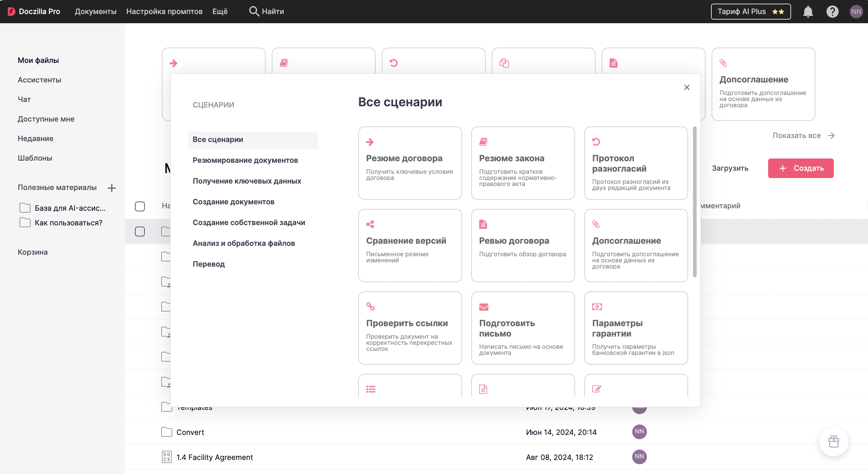The height and width of the screenshot is (474, 868).
Task: Click the Резюме закона book icon
Action: pyautogui.click(x=483, y=142)
